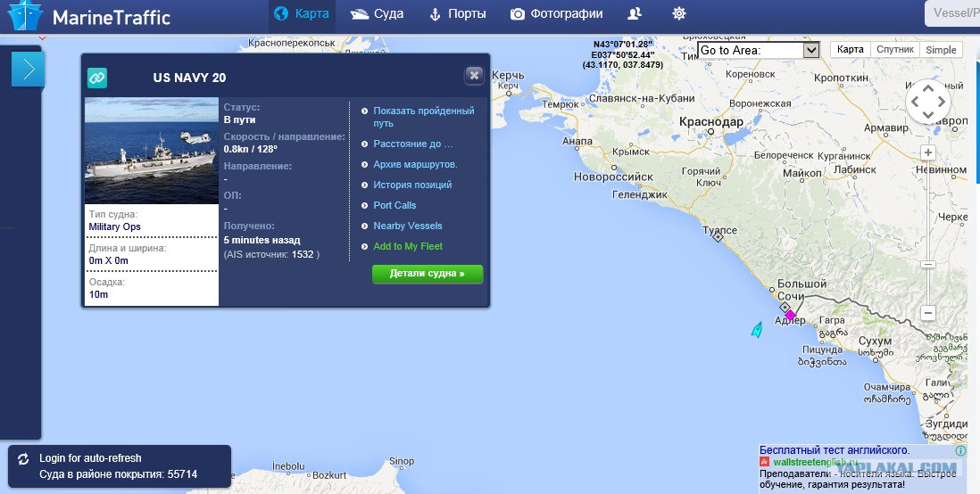Click the bullet icon beside Nearby Vessels

[364, 226]
